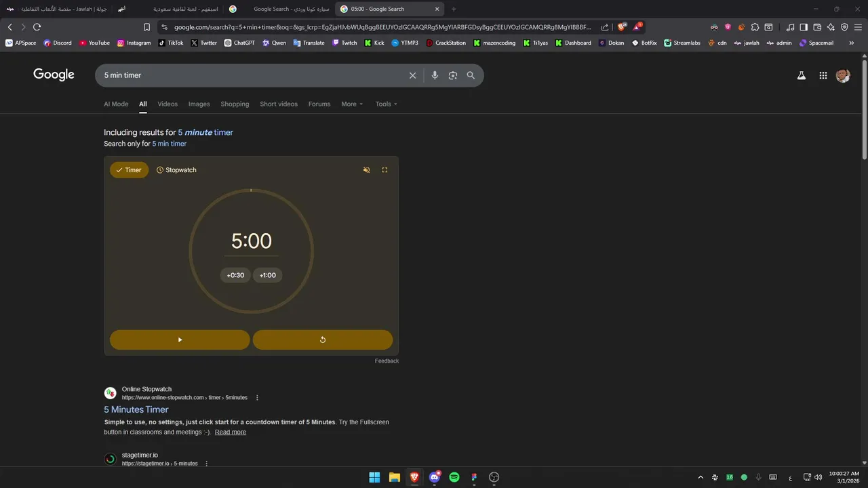The height and width of the screenshot is (488, 868).
Task: Switch to the Stopwatch tab
Action: point(176,170)
